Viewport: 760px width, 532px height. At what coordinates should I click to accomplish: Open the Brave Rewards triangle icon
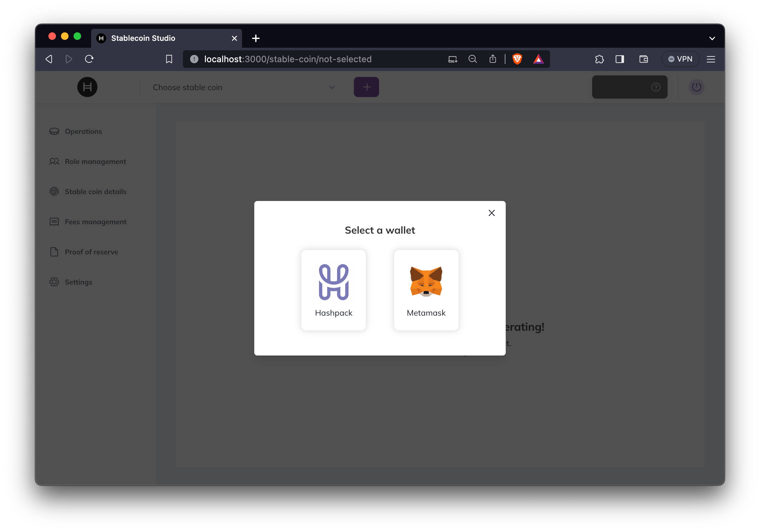(x=538, y=59)
